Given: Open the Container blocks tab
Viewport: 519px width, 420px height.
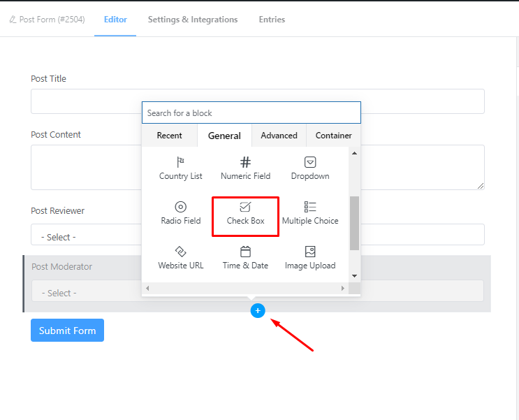Looking at the screenshot, I should click(333, 136).
